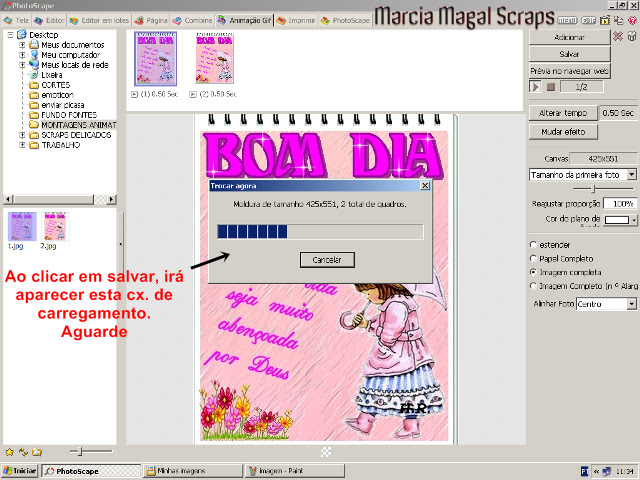Image resolution: width=640 pixels, height=480 pixels.
Task: Open PhotoScape home tab
Action: [x=345, y=20]
